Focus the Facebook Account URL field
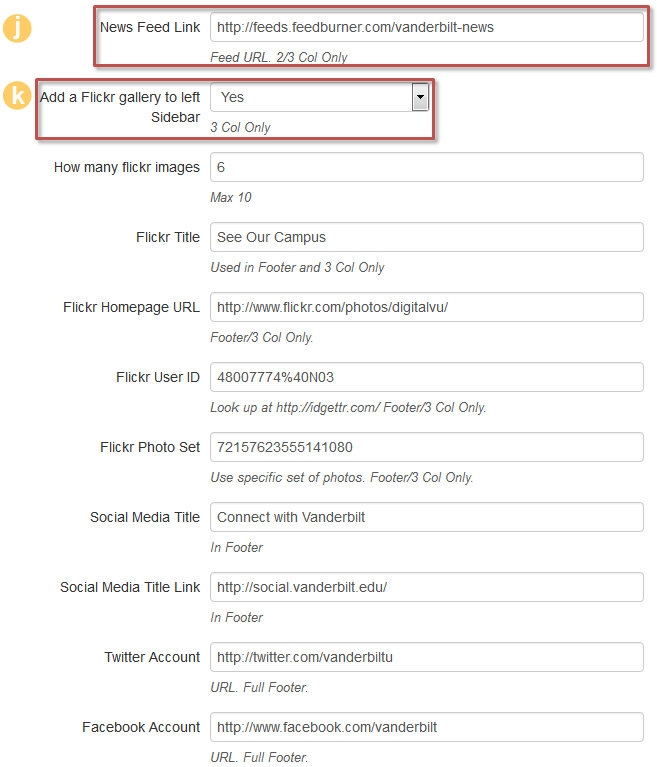 pyautogui.click(x=426, y=727)
